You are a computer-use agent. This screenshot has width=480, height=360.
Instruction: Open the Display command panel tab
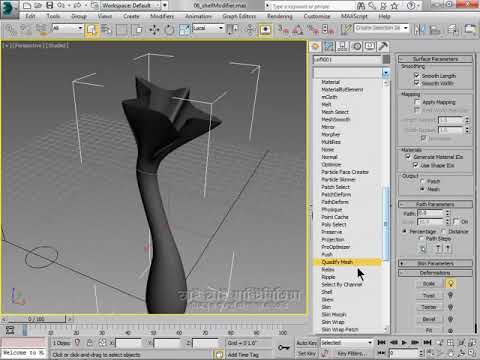tap(370, 46)
